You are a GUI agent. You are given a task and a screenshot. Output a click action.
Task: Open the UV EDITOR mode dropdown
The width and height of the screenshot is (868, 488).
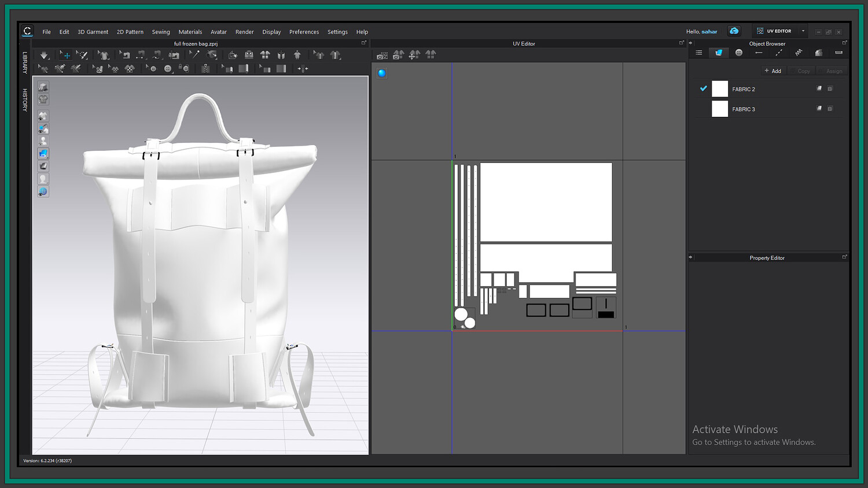coord(803,31)
